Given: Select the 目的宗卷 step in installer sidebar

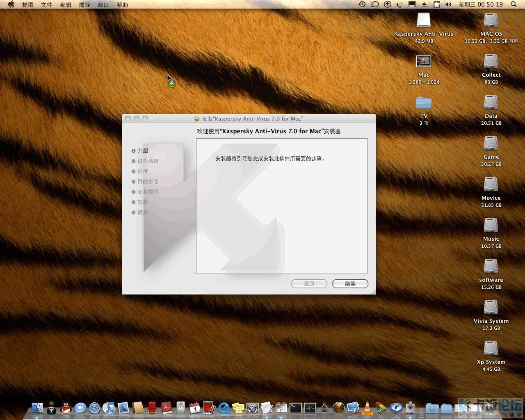Looking at the screenshot, I should point(145,182).
